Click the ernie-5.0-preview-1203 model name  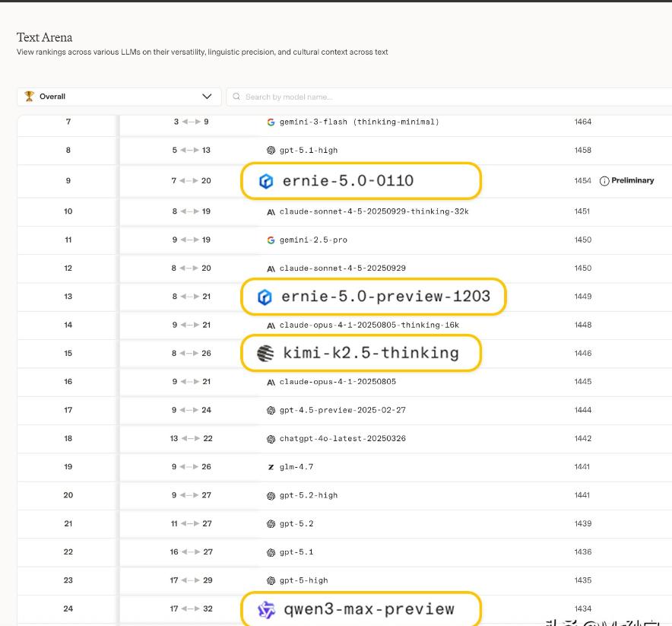tap(385, 297)
